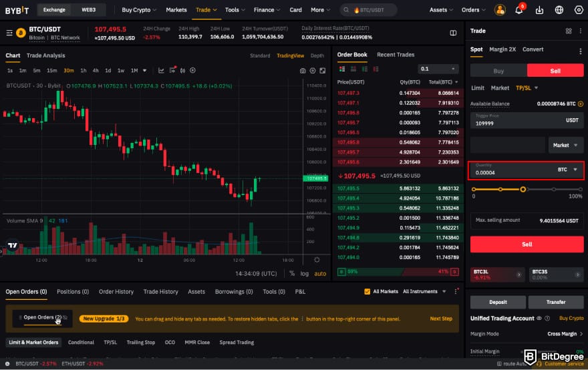
Task: Take a chart snapshot with camera icon
Action: click(x=303, y=71)
